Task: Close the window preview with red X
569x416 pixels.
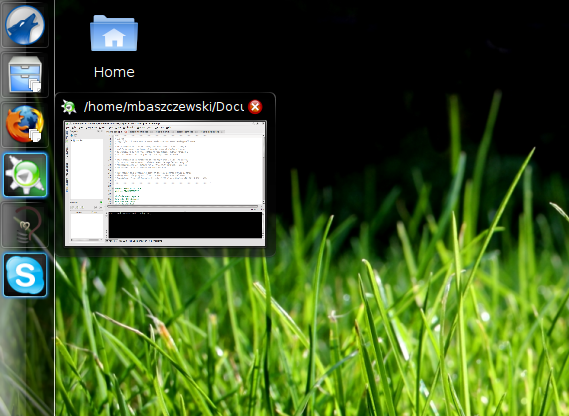Action: click(255, 107)
